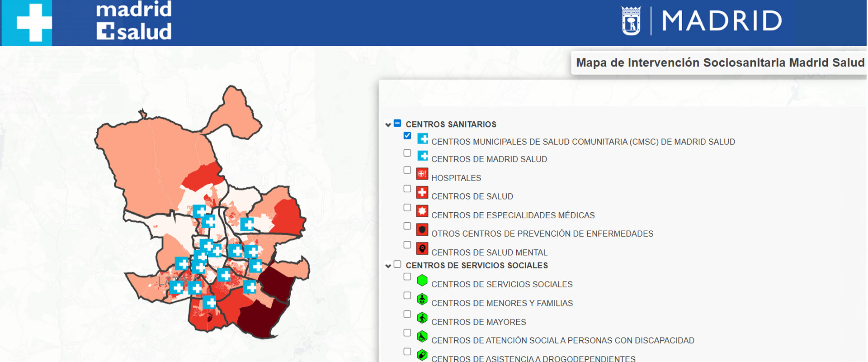Screen dimensions: 868x362
Task: Select the Centros de Madrid Salud layer label
Action: [x=489, y=159]
